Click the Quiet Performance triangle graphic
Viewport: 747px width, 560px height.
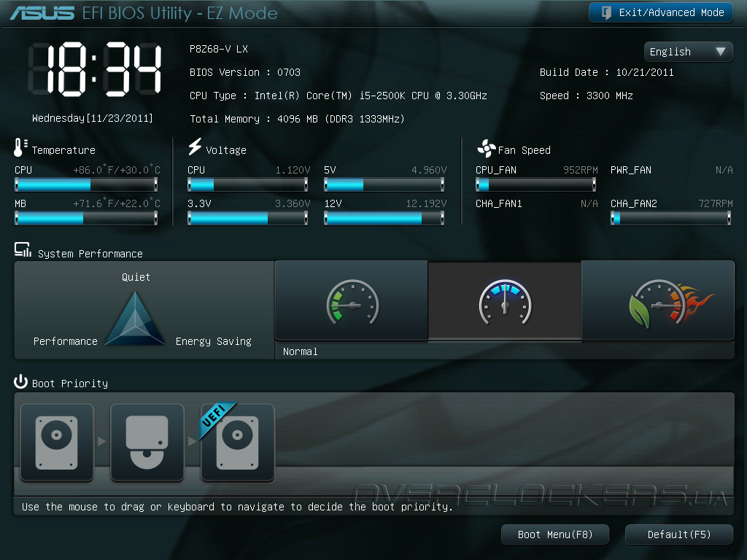[135, 319]
